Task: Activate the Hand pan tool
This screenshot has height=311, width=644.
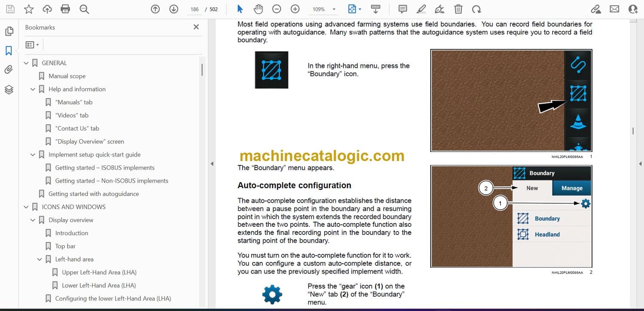Action: [258, 9]
